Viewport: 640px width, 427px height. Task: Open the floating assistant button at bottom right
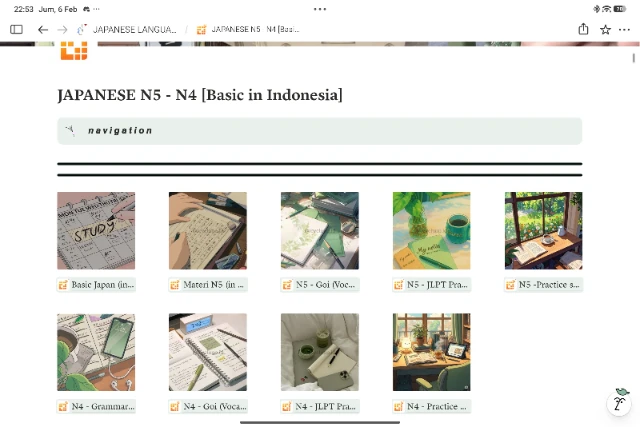[x=620, y=402]
